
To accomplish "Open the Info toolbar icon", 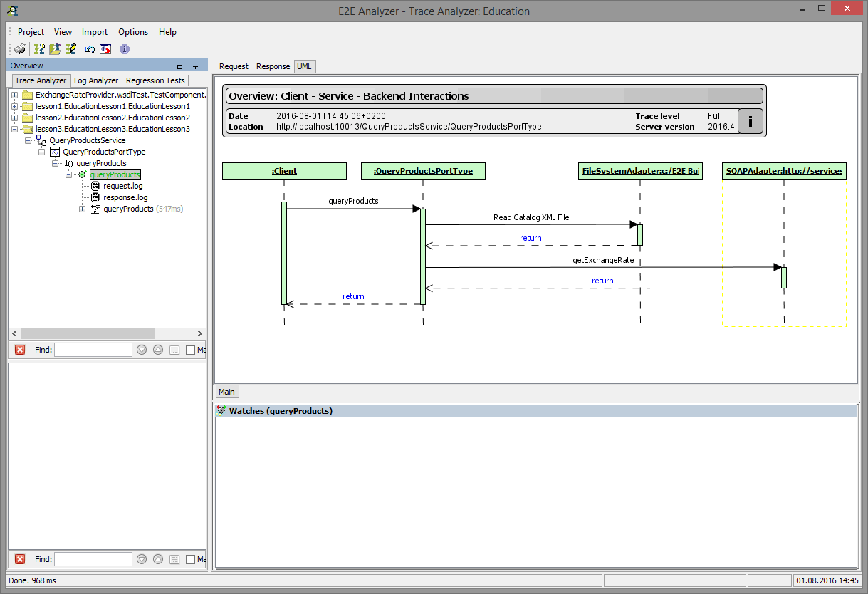I will (x=123, y=48).
